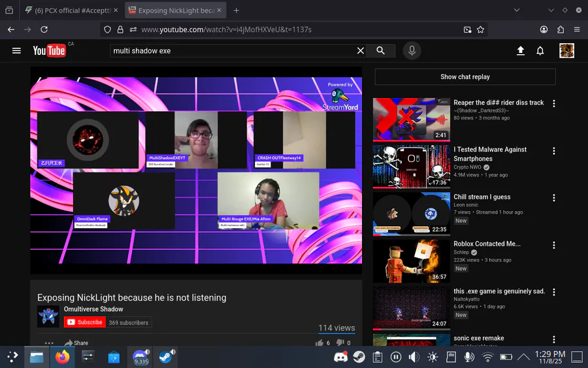Image resolution: width=588 pixels, height=368 pixels.
Task: Open YouTube notifications bell
Action: [540, 50]
